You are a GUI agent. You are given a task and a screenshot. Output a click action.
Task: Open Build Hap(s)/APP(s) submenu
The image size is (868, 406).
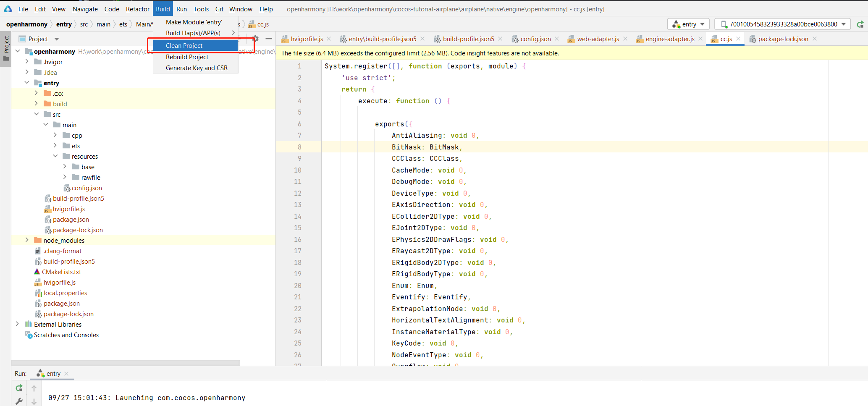196,33
